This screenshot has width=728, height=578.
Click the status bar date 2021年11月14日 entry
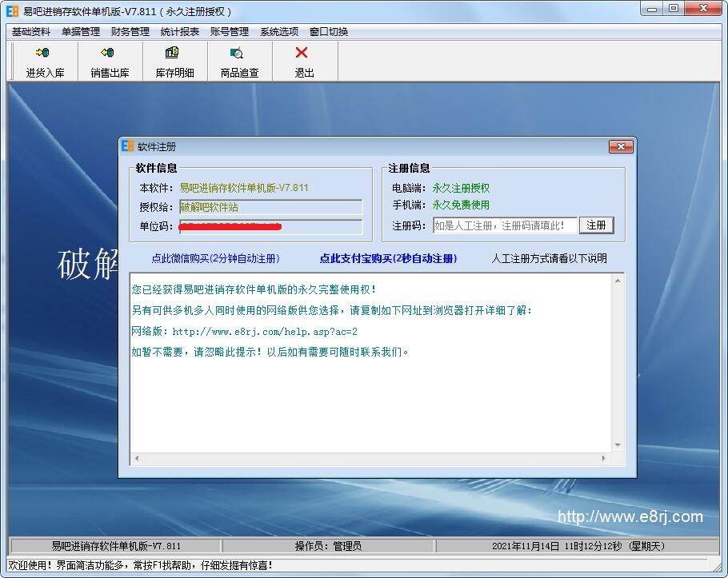tap(578, 546)
